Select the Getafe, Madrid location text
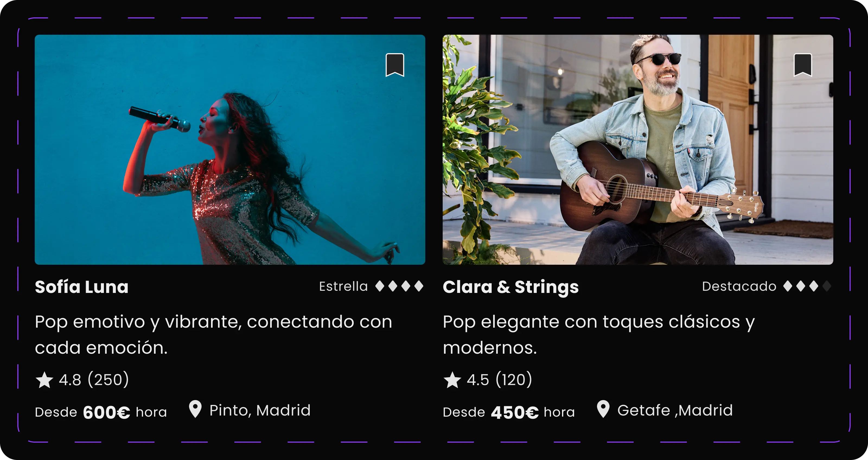Screen dimensions: 868x460 coord(675,410)
